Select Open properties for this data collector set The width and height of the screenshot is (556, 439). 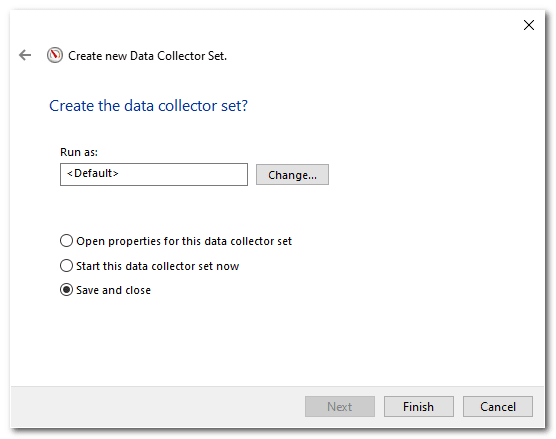pos(176,241)
